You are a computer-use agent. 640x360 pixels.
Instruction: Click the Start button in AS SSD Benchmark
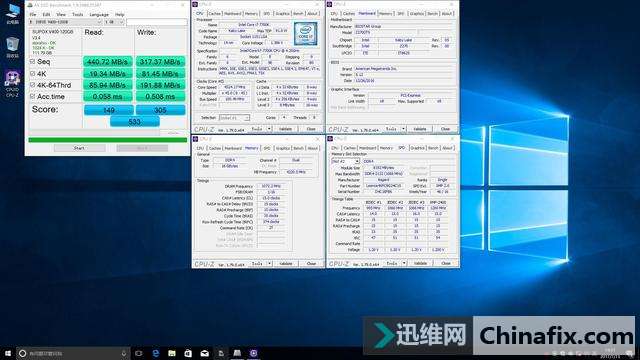click(79, 148)
